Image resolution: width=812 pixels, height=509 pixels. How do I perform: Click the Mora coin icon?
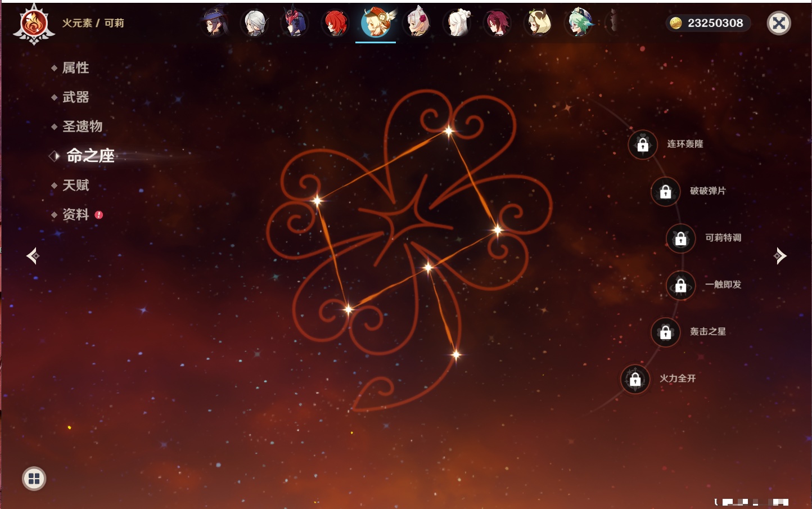point(676,23)
